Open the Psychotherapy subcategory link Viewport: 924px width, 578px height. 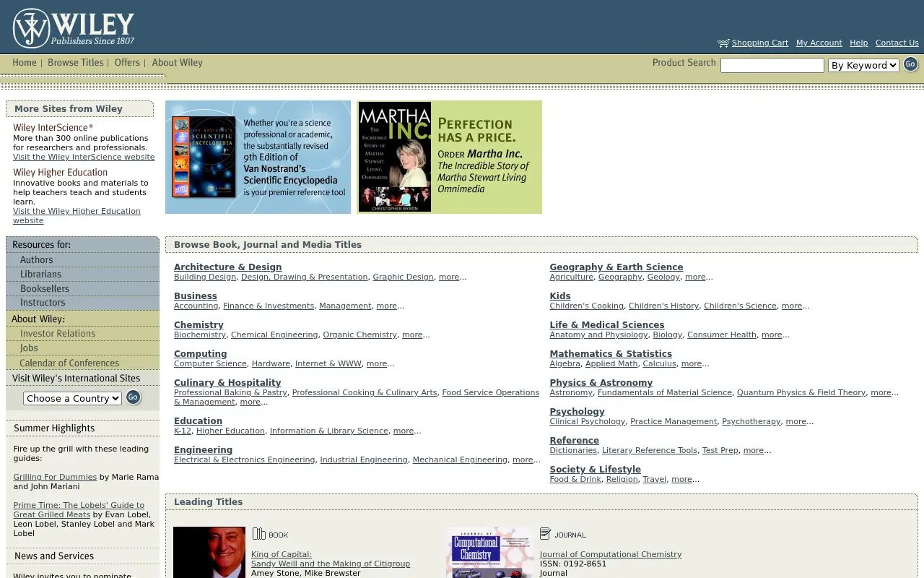coord(751,421)
